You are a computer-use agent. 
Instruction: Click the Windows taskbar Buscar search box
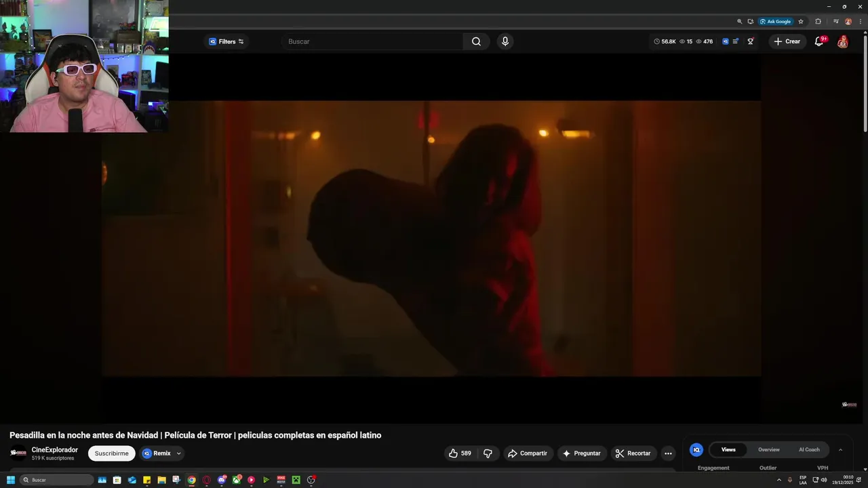[x=56, y=480]
